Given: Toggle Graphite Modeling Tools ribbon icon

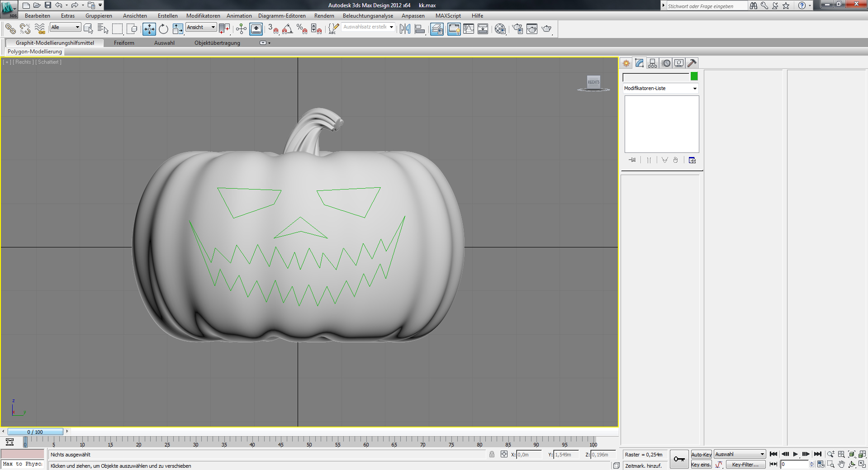Looking at the screenshot, I should coord(454,29).
